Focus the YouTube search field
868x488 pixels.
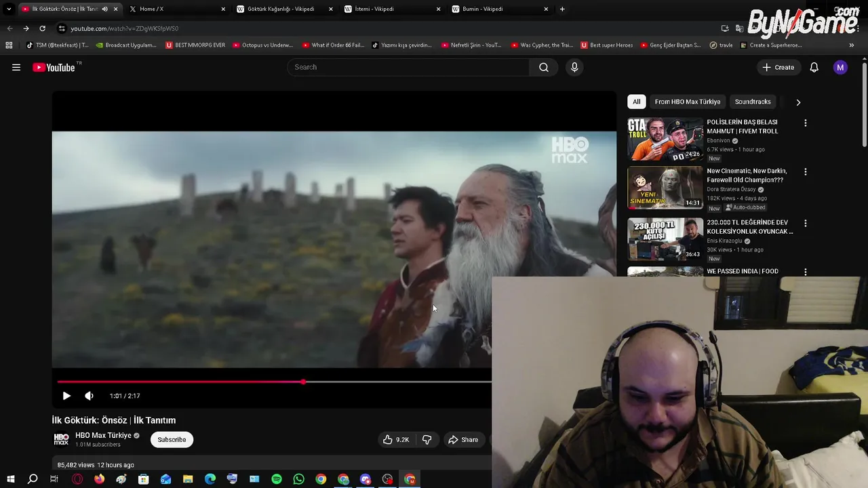pyautogui.click(x=408, y=67)
